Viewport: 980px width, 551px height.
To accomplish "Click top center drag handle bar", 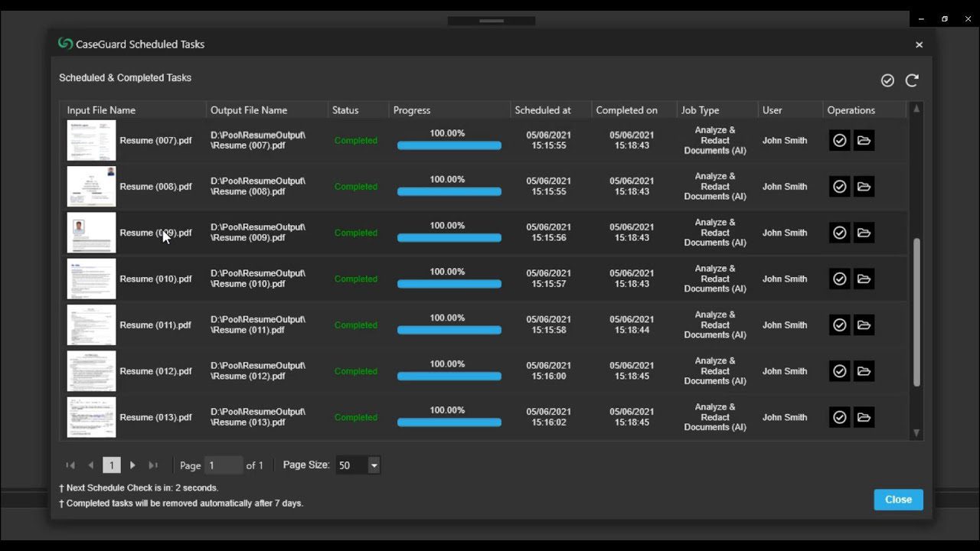I will click(492, 21).
